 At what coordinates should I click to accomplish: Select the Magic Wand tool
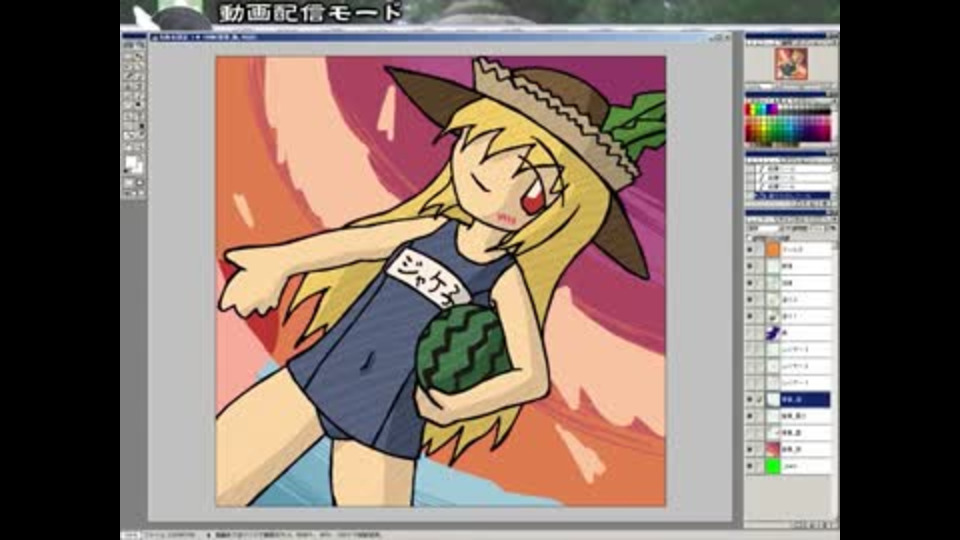pos(140,64)
